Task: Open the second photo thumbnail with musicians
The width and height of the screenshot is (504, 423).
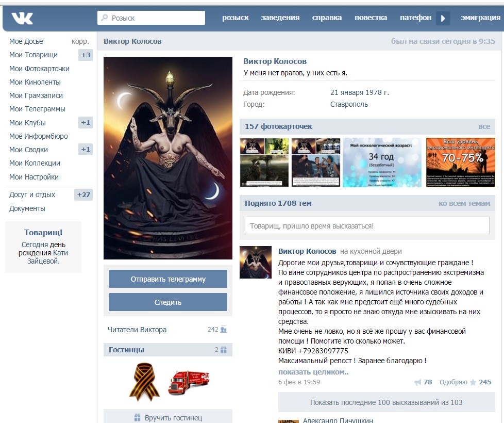Action: 315,162
